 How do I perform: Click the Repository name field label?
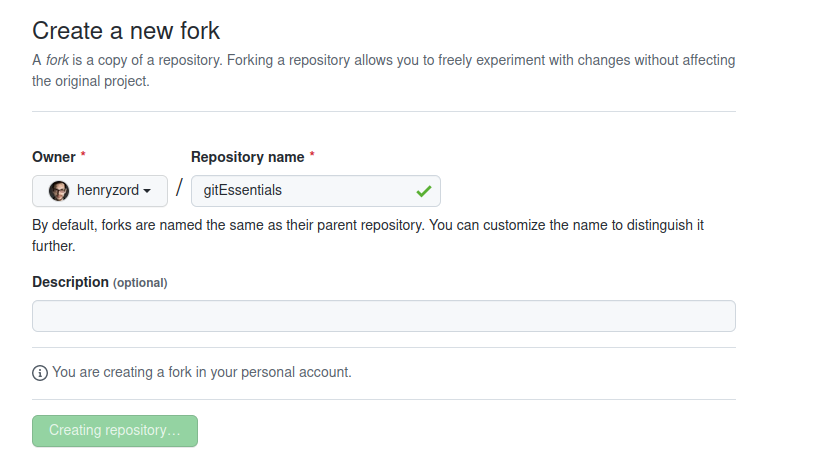click(248, 157)
